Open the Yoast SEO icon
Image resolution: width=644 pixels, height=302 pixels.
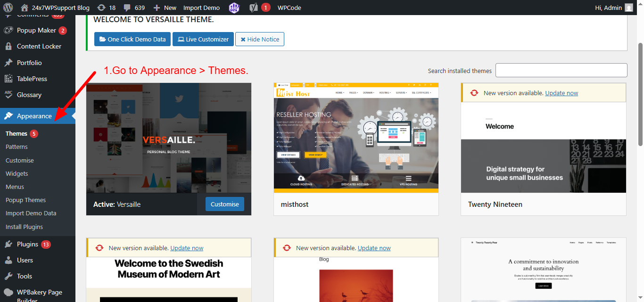click(x=254, y=8)
